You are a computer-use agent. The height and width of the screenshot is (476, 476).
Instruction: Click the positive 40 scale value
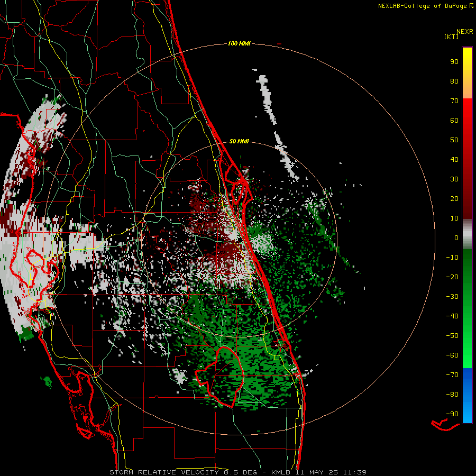pyautogui.click(x=454, y=160)
